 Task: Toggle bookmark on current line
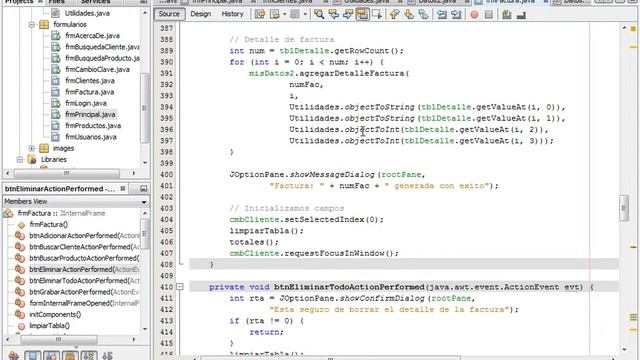[424, 14]
